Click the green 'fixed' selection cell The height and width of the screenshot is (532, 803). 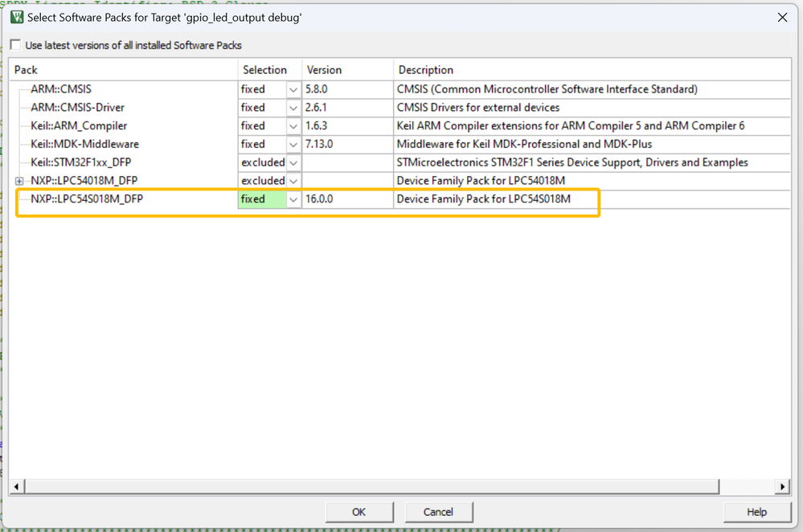coord(262,199)
